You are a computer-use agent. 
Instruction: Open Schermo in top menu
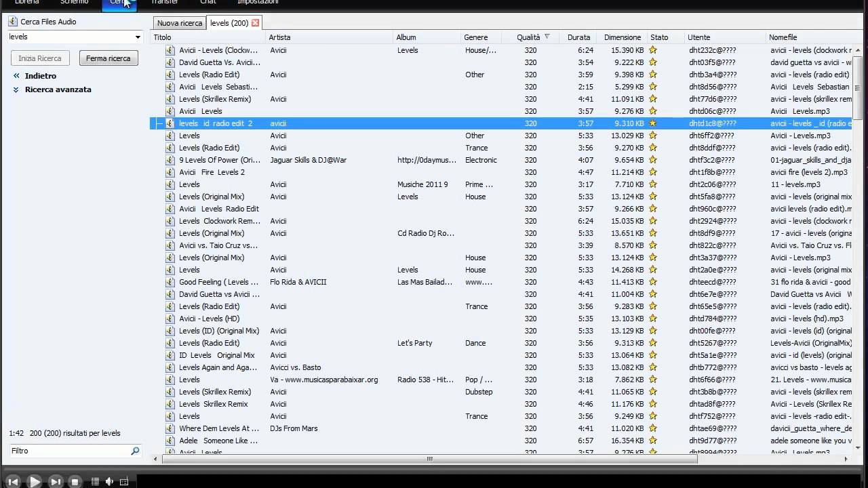tap(74, 3)
